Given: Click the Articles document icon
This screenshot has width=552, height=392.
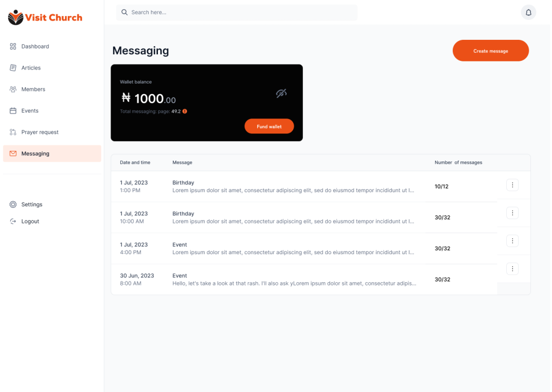Looking at the screenshot, I should click(x=13, y=68).
